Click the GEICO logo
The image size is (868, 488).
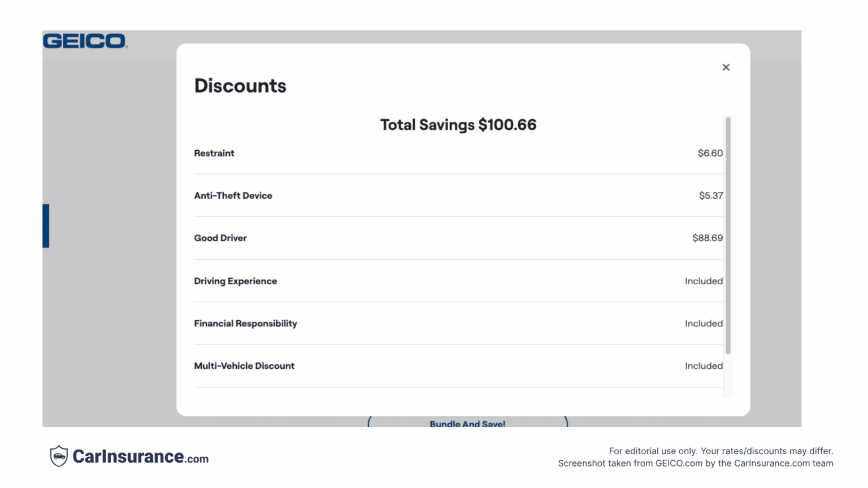point(85,40)
